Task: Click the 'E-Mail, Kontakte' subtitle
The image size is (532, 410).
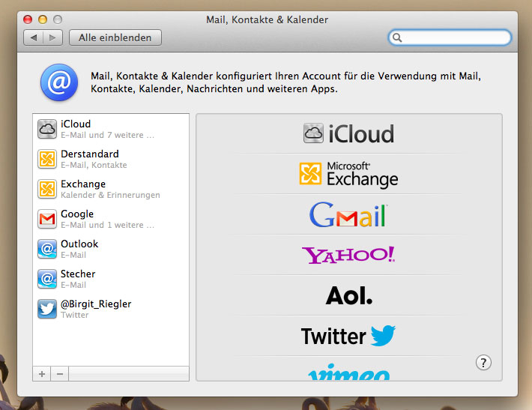Action: point(94,166)
